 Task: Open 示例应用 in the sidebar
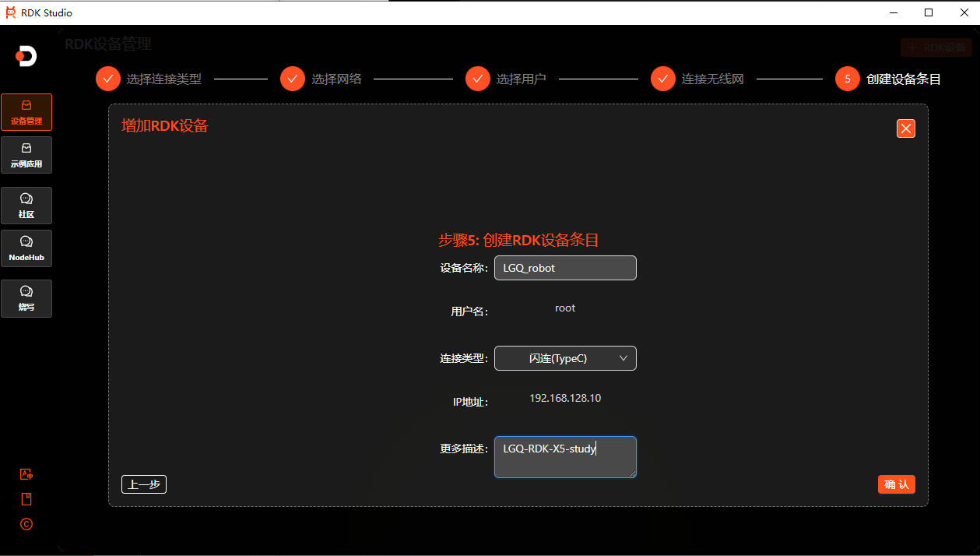click(26, 155)
